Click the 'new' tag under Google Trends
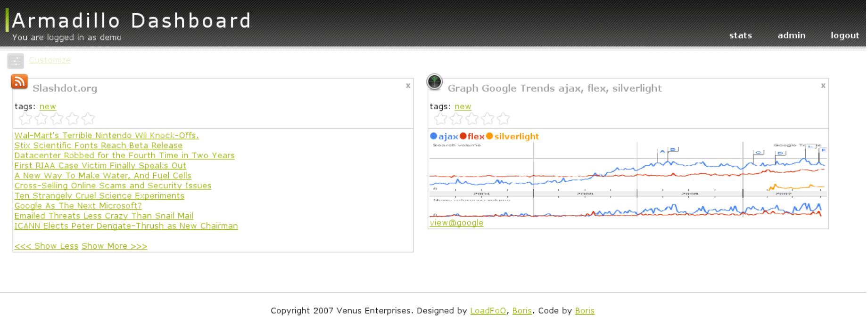This screenshot has width=868, height=332. [x=463, y=107]
